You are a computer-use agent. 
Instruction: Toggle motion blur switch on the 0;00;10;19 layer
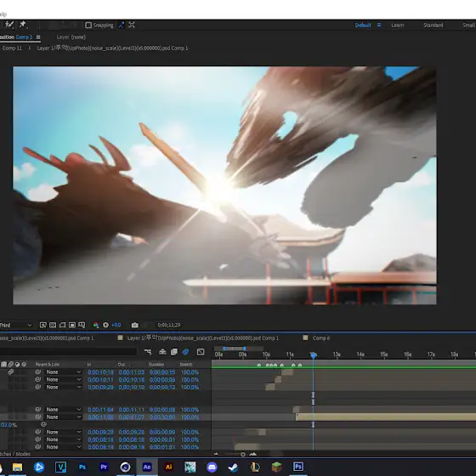(10, 372)
